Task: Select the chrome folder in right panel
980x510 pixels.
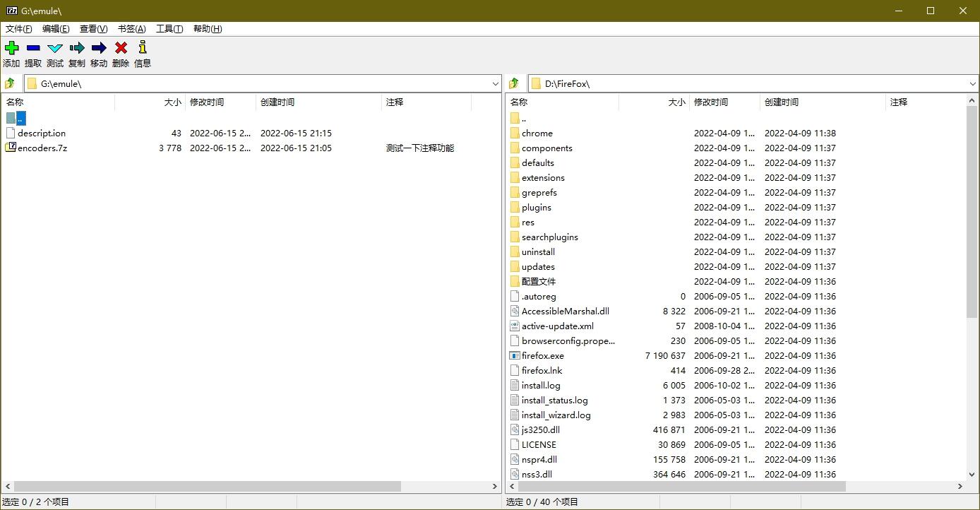Action: click(537, 134)
